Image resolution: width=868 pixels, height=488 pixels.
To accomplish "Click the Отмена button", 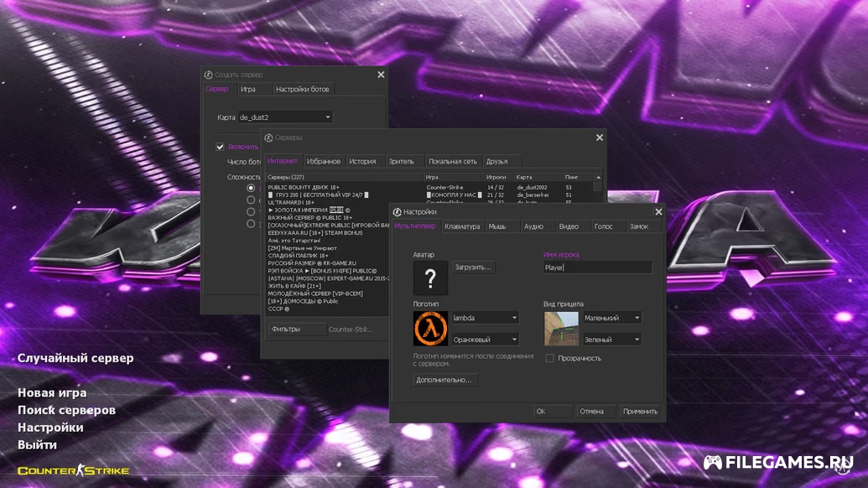I will [x=595, y=411].
